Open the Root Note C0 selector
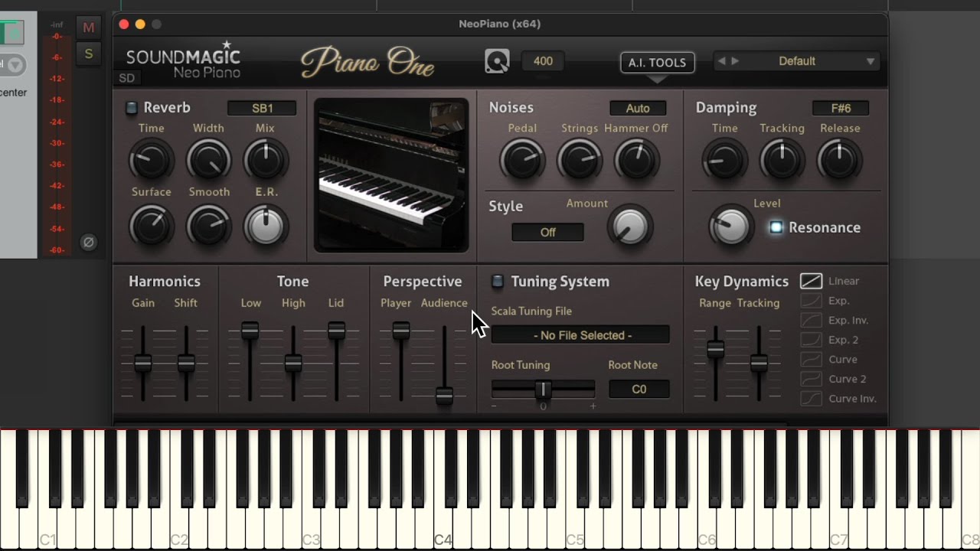 click(x=639, y=389)
